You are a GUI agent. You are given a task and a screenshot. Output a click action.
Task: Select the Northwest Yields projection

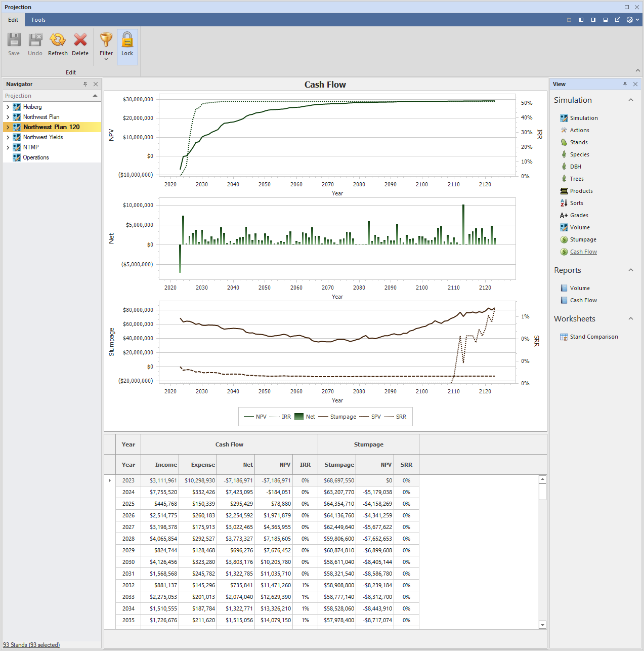[x=43, y=137]
